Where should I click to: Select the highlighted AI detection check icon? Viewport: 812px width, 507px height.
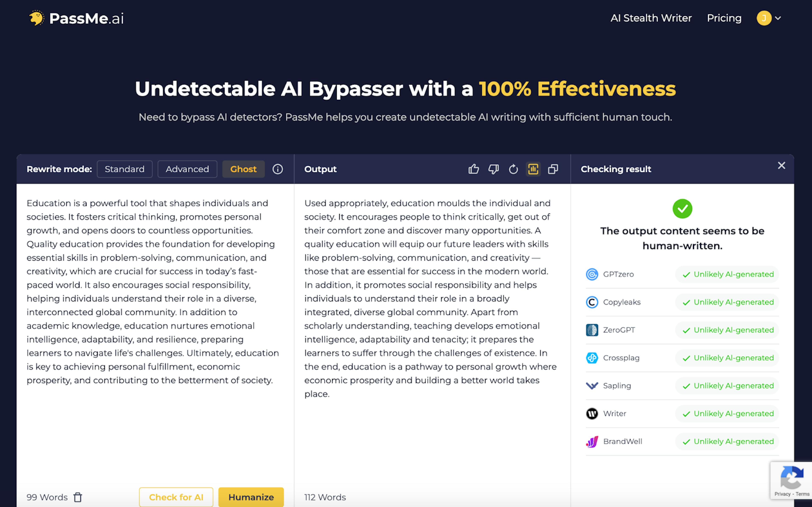[x=533, y=169]
